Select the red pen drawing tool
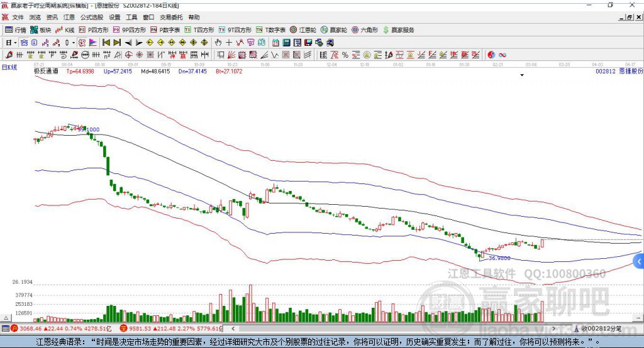 pos(9,55)
